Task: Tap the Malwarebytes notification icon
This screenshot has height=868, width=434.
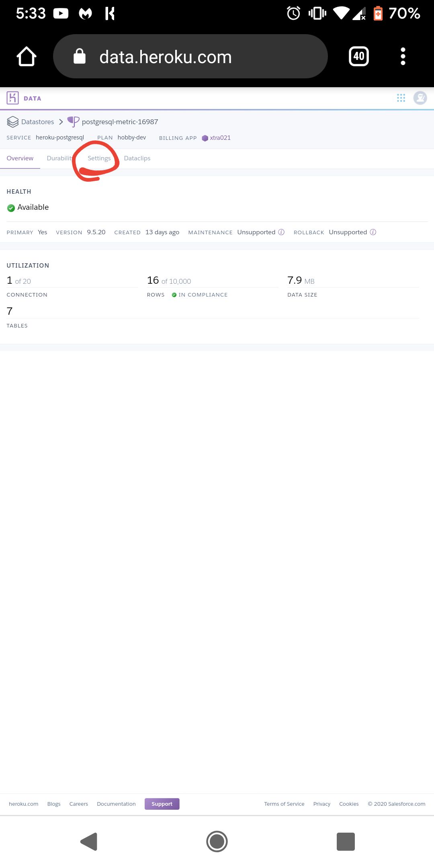Action: (85, 14)
